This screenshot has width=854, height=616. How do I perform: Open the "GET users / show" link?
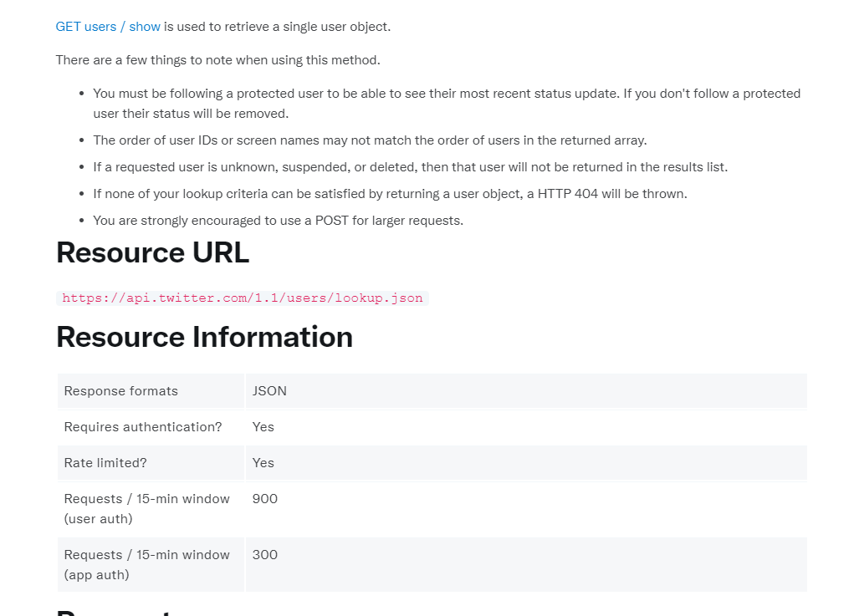coord(108,27)
